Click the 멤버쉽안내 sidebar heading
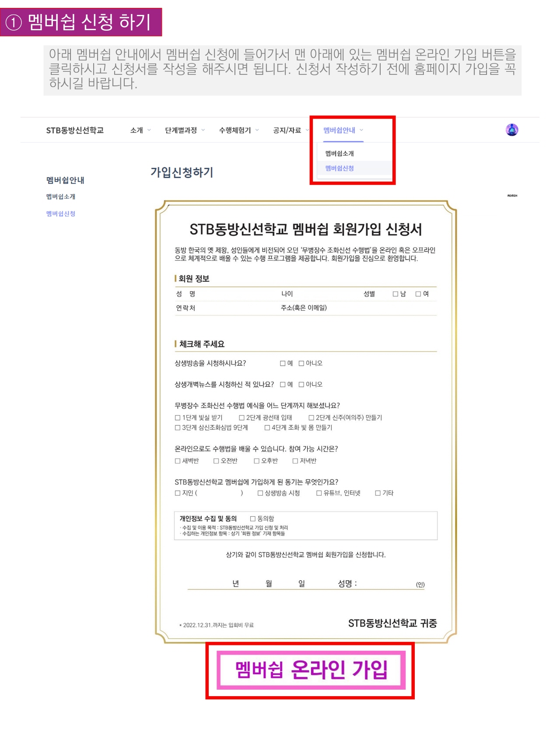The height and width of the screenshot is (747, 560). tap(65, 180)
